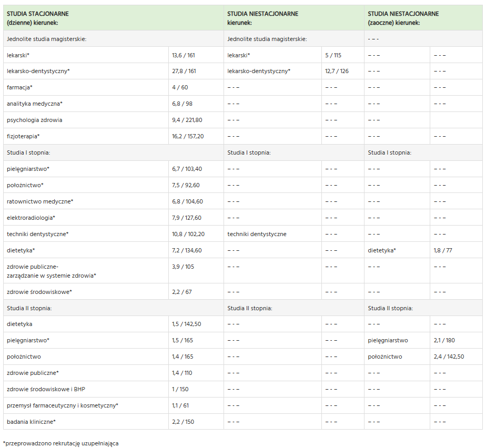The image size is (486, 448).
Task: Select the "2,1 / 180" value cell
Action: pos(444,340)
